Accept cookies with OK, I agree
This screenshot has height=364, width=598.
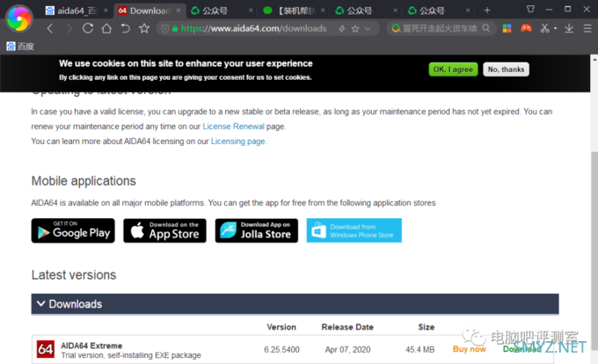(453, 69)
